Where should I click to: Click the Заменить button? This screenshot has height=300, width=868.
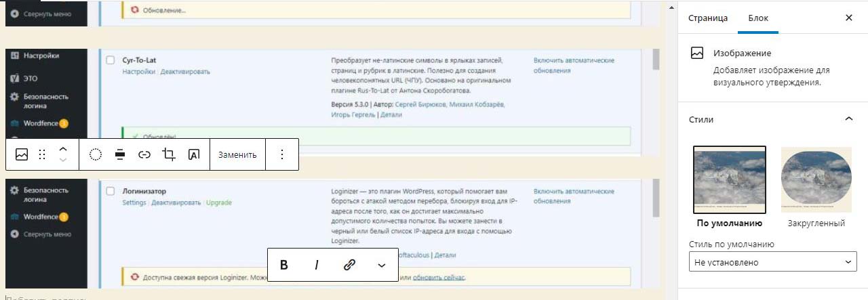coord(237,154)
